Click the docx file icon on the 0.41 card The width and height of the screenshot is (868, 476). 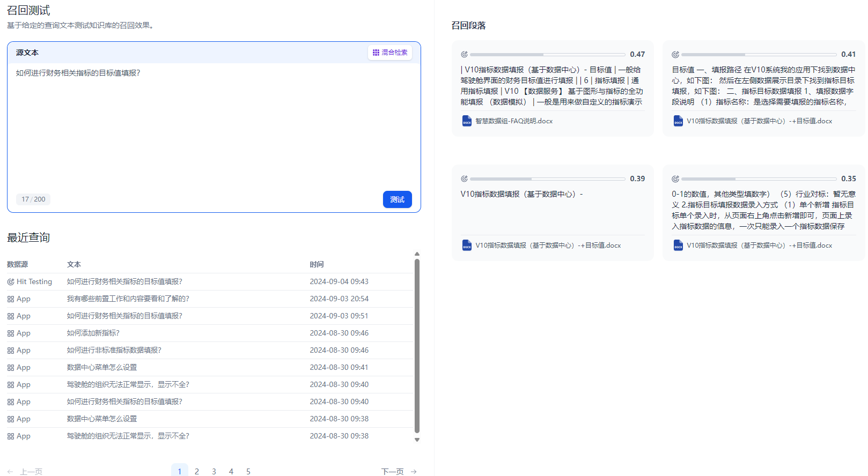click(x=678, y=121)
